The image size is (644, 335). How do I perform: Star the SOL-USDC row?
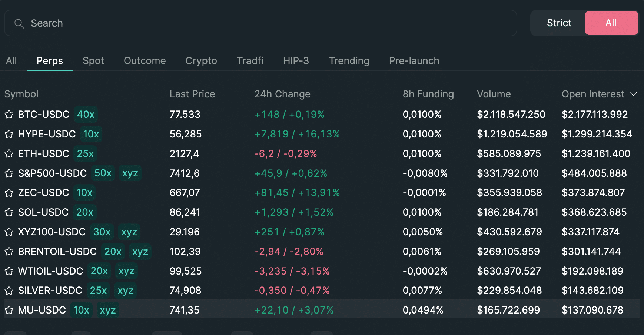pyautogui.click(x=9, y=212)
